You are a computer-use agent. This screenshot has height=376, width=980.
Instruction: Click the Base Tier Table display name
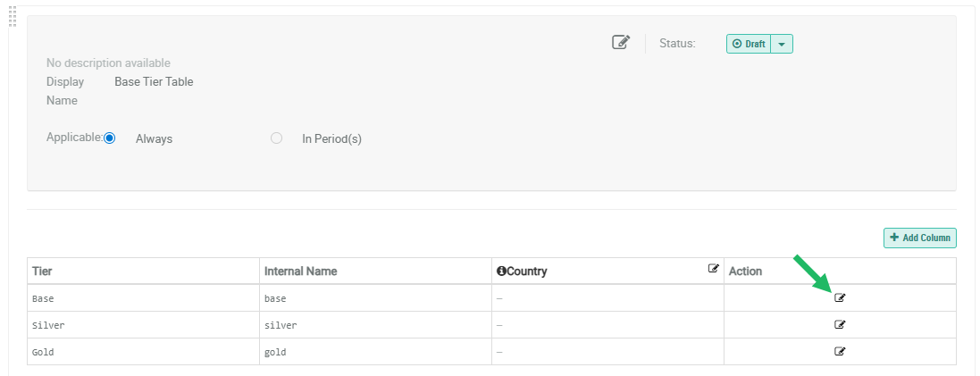[x=154, y=81]
